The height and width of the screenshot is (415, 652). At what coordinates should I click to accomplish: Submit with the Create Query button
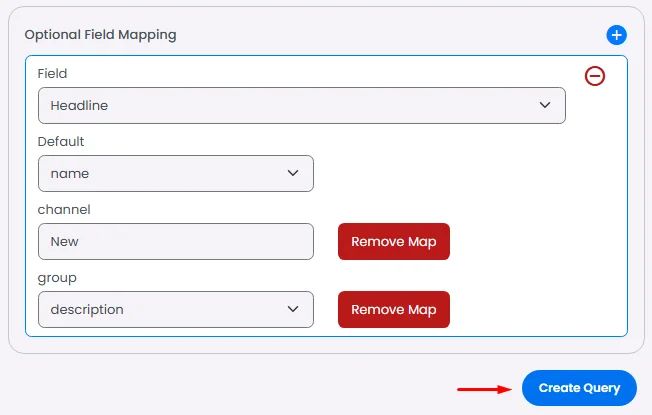(x=579, y=388)
